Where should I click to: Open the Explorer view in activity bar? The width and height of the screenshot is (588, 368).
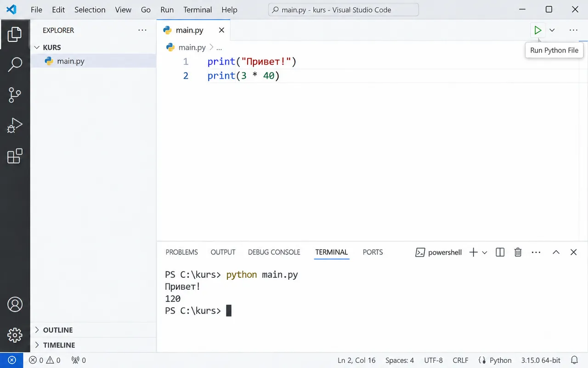tap(15, 34)
